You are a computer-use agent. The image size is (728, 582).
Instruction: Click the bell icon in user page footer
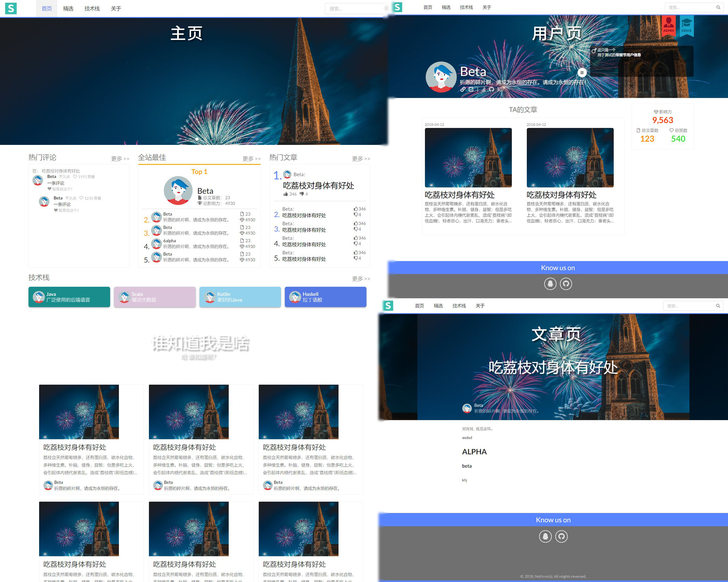coord(550,284)
